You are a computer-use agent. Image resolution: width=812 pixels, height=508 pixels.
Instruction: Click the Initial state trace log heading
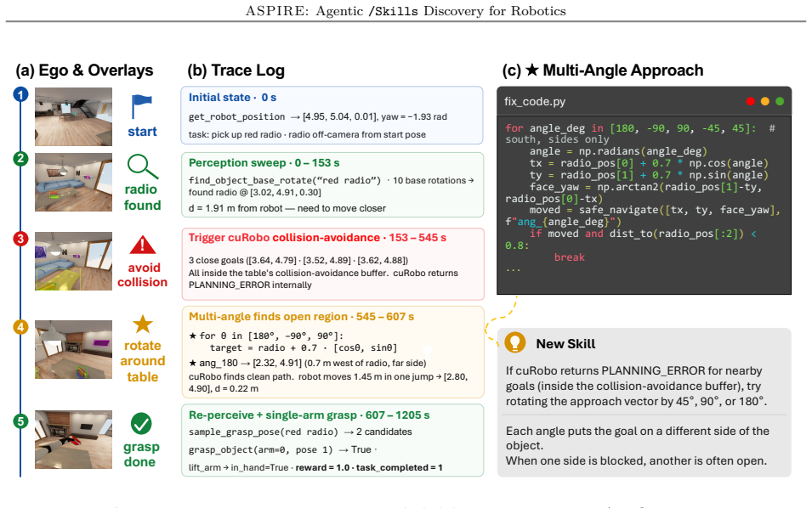(232, 97)
